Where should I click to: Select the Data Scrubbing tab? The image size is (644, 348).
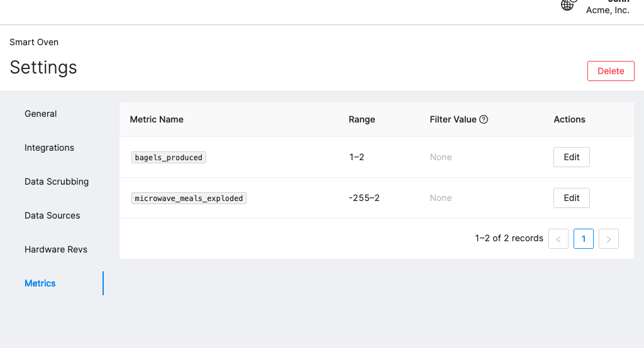click(x=57, y=182)
